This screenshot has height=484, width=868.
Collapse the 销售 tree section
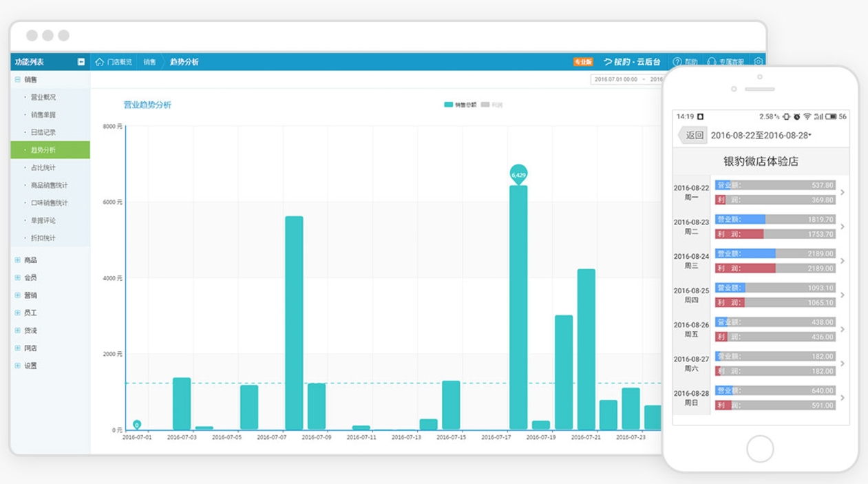click(x=18, y=80)
